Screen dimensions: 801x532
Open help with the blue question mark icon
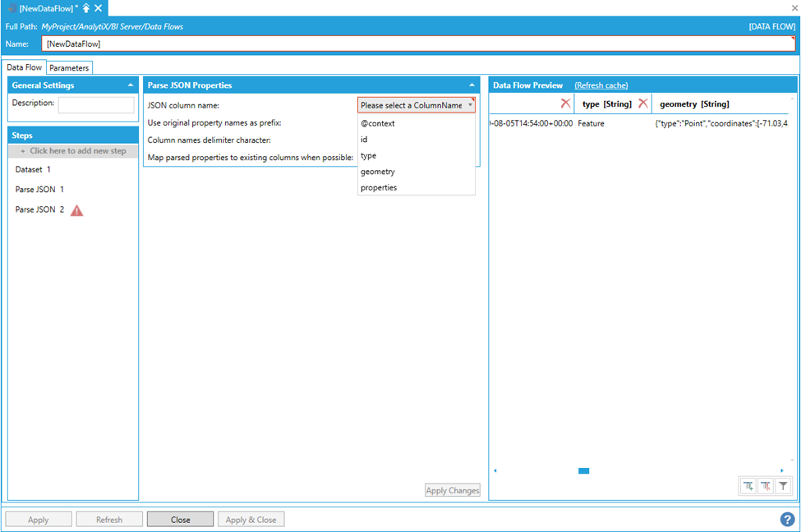click(x=786, y=519)
